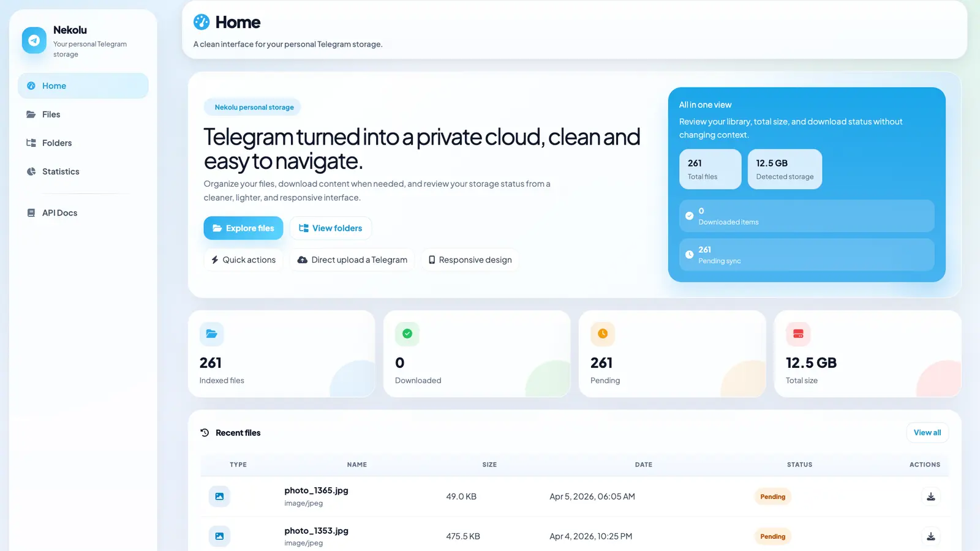Open View all recent files
Image resolution: width=980 pixels, height=551 pixels.
(927, 432)
